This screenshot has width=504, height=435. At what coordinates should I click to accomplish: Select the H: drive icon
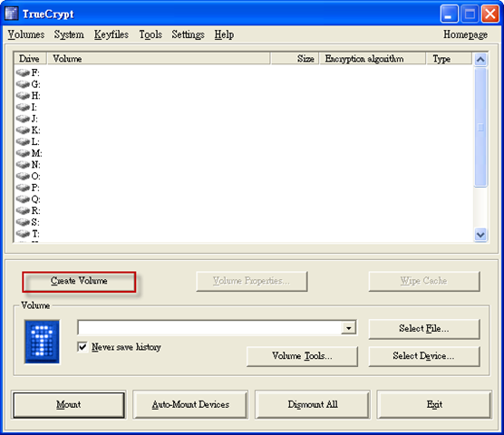point(23,96)
